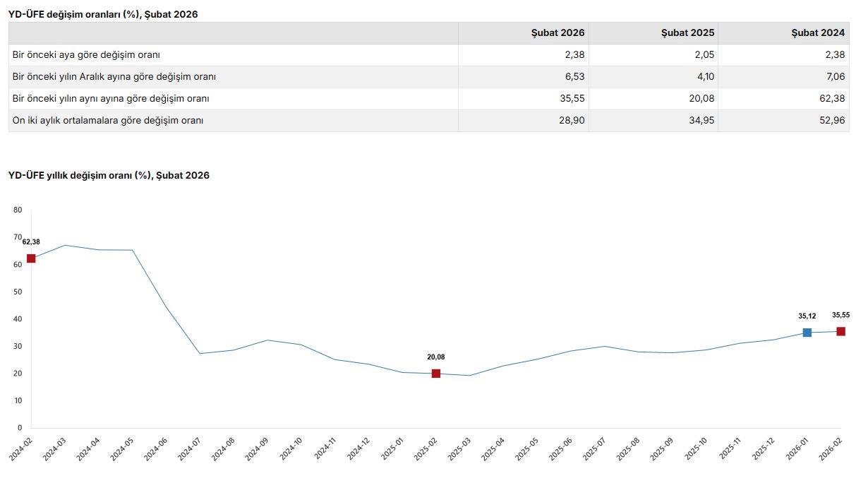Click the 80 label on the y-axis
Screen dimensions: 868x483
coord(18,210)
